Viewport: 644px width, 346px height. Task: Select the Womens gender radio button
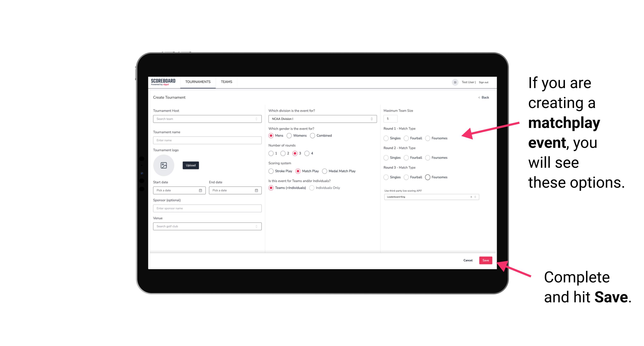coord(289,135)
